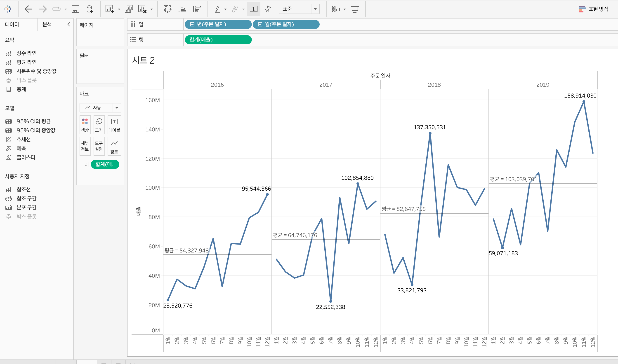Image resolution: width=618 pixels, height=364 pixels.
Task: Switch to the 데이터 tab
Action: [x=12, y=24]
